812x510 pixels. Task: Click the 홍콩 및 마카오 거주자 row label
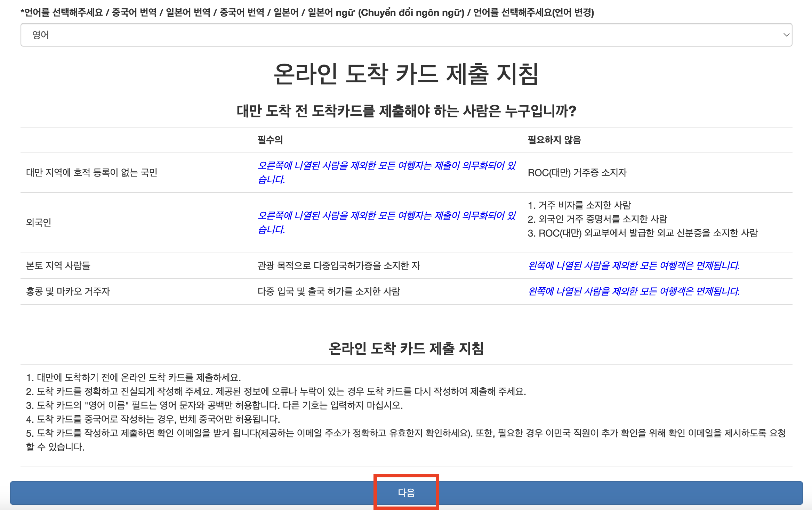(68, 291)
